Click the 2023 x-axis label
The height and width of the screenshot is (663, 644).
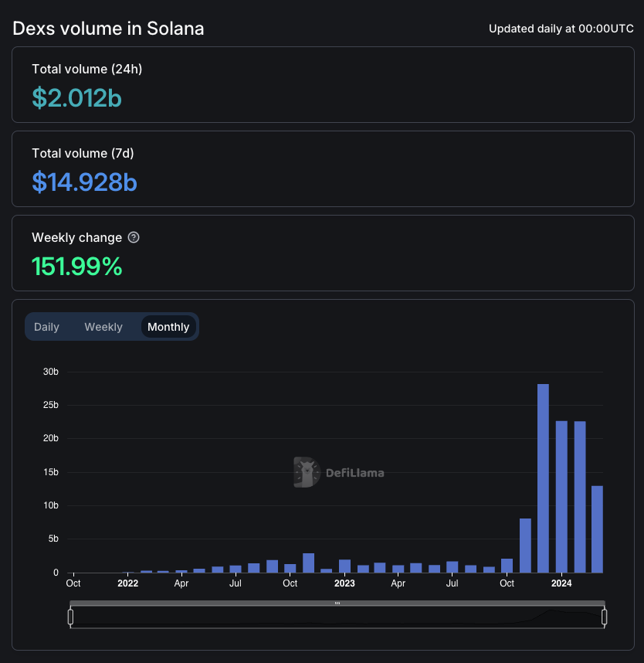(344, 583)
